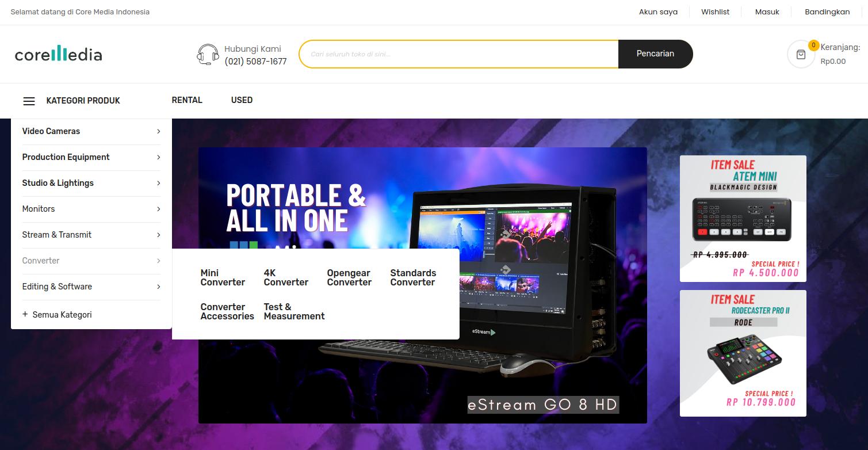Expand the Converter category chevron
Screen dimensions: 868x450
[x=158, y=261]
